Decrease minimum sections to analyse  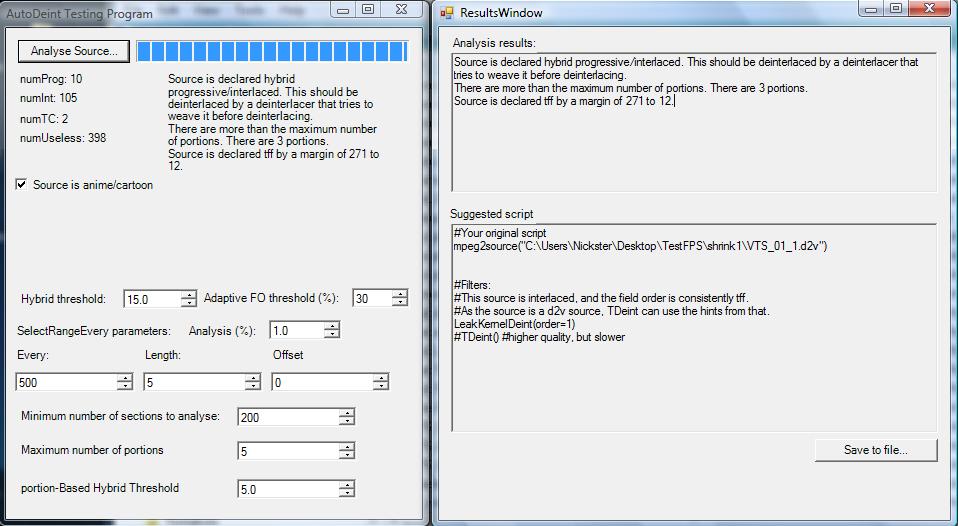click(x=347, y=422)
